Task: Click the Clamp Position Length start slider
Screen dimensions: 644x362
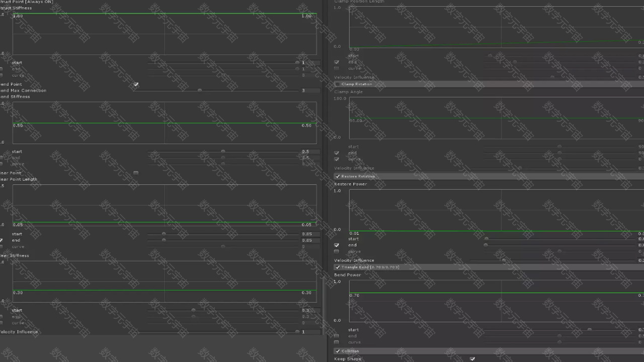Action: 559,56
